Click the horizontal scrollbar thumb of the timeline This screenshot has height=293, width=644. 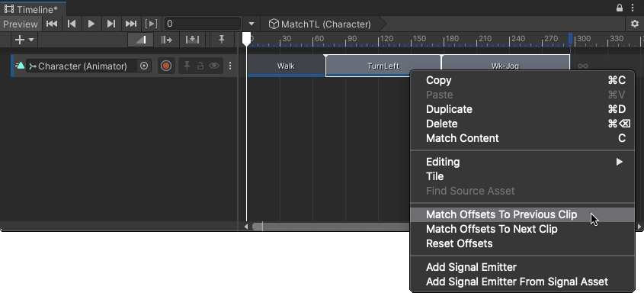(331, 227)
